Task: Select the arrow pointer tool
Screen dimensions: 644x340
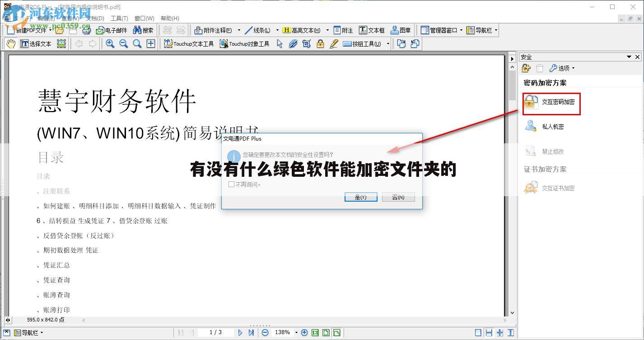Action: tap(280, 44)
